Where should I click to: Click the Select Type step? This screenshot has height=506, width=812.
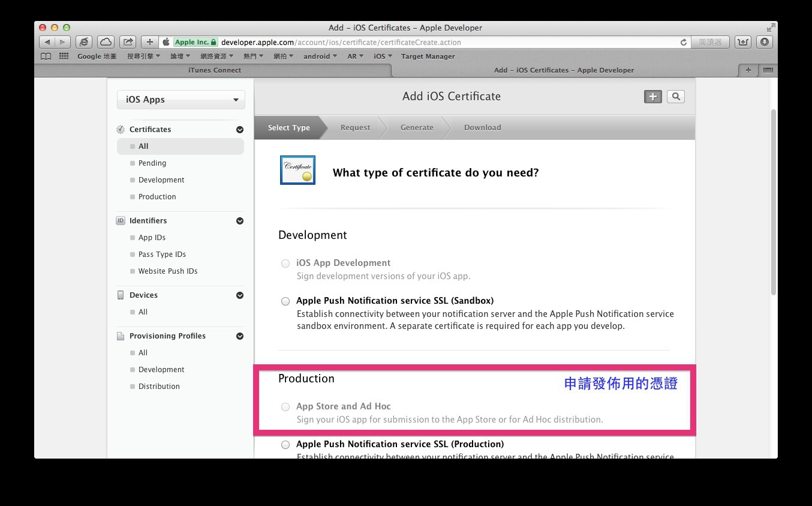point(289,128)
